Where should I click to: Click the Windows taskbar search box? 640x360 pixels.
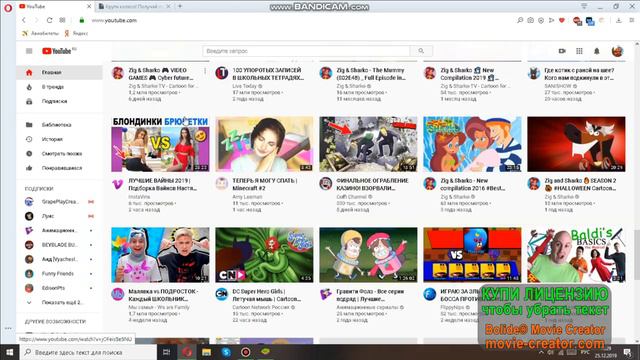click(x=88, y=352)
